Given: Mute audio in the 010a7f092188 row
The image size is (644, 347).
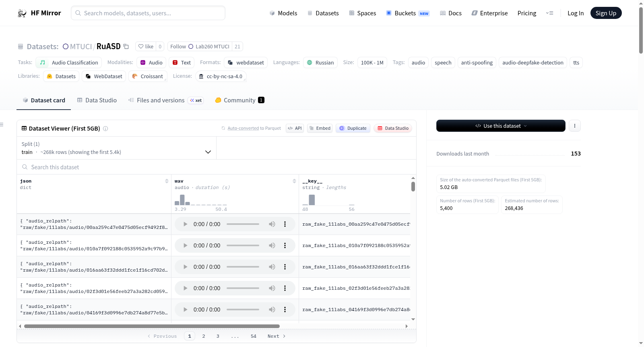Looking at the screenshot, I should 272,245.
